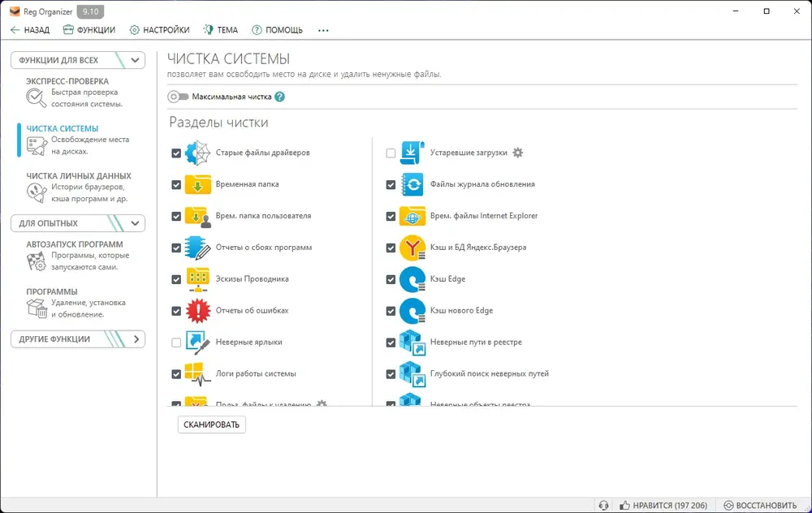Image resolution: width=812 pixels, height=513 pixels.
Task: Click the Устаревшие загрузки download icon
Action: 412,153
